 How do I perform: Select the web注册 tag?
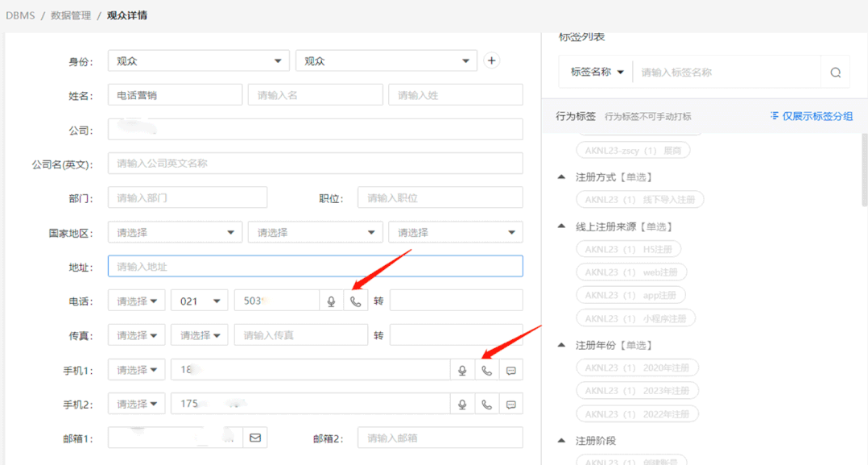pos(631,272)
